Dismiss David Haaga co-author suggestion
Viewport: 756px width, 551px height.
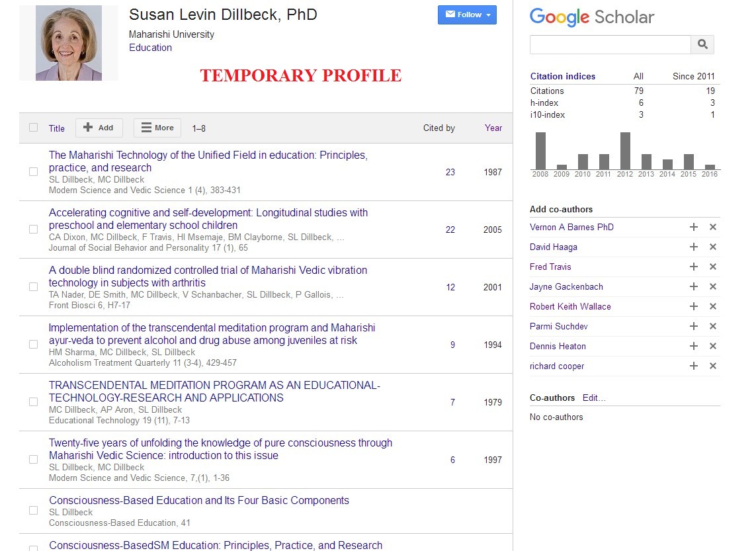point(713,247)
